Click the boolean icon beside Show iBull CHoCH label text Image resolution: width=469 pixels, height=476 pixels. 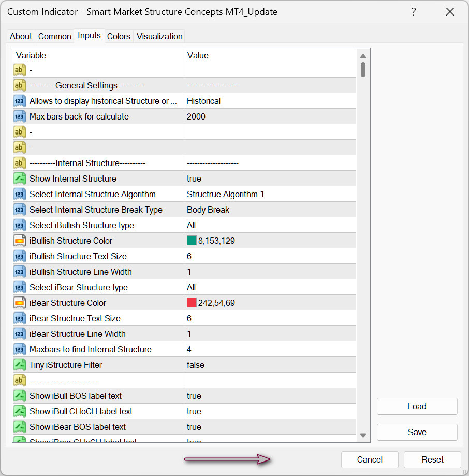coord(20,411)
